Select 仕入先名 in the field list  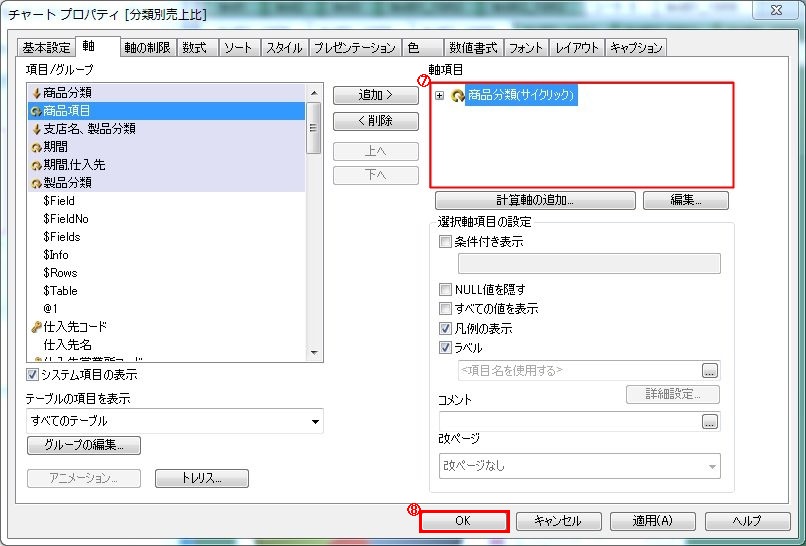(167, 345)
